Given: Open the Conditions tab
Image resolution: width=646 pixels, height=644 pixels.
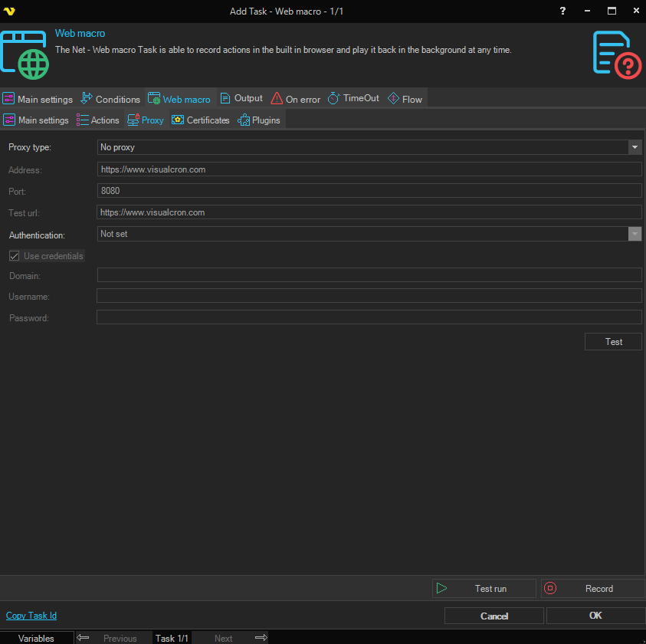Looking at the screenshot, I should [x=110, y=99].
